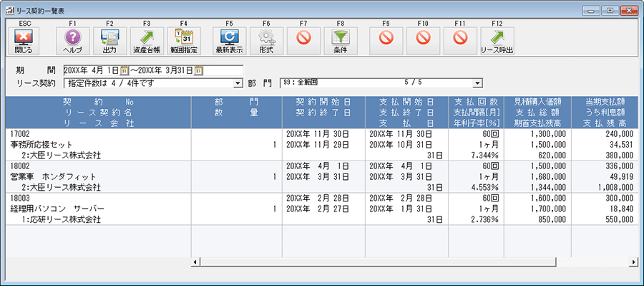Screen dimensions: 644x286
Task: Click the 見積購入価額 column header
Action: [537, 112]
